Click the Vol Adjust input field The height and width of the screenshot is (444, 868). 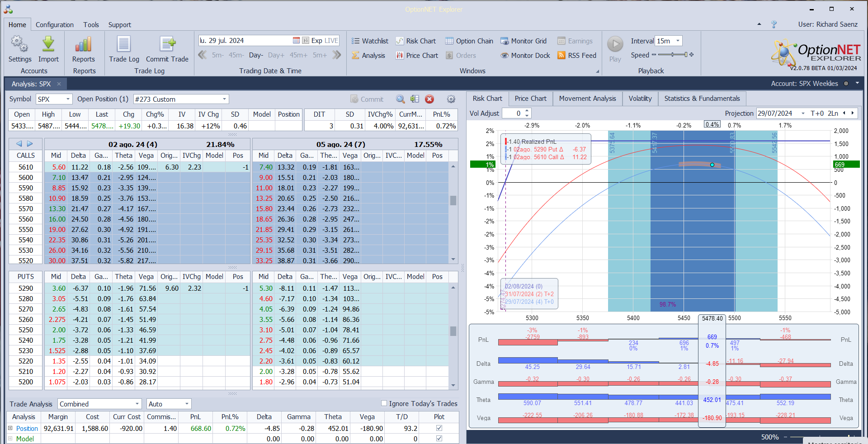click(x=513, y=113)
